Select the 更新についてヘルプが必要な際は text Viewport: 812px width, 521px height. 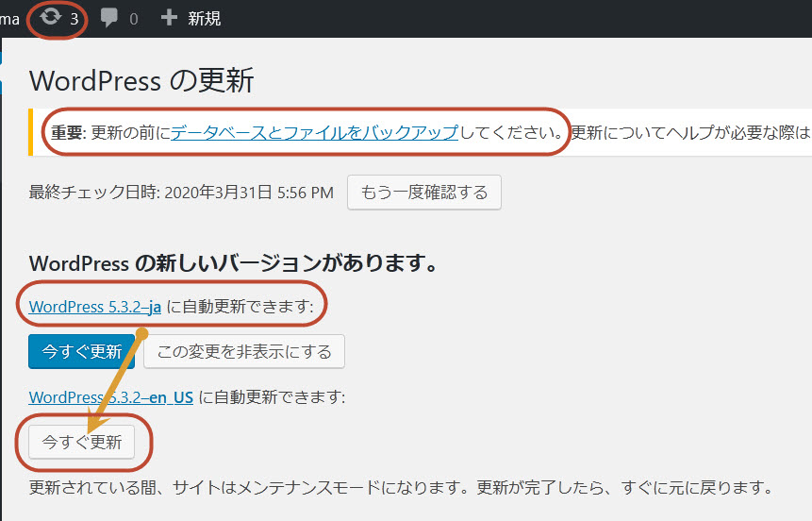click(691, 133)
